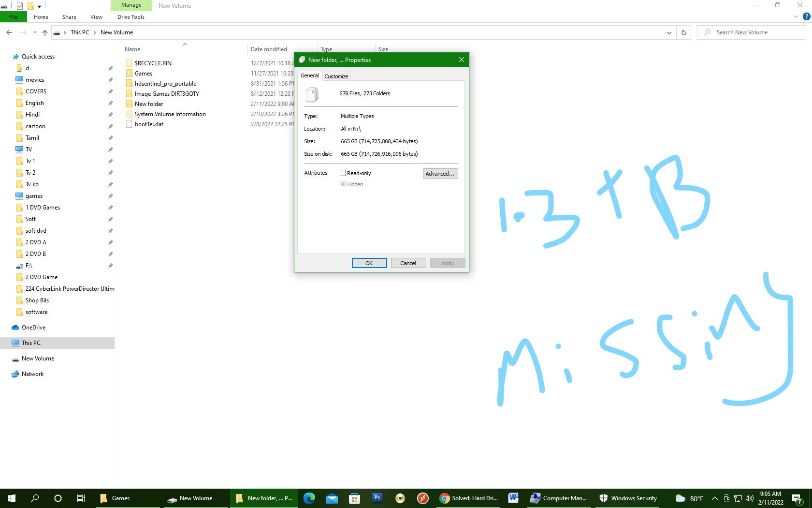
Task: Switch to Word in taskbar
Action: click(x=513, y=498)
